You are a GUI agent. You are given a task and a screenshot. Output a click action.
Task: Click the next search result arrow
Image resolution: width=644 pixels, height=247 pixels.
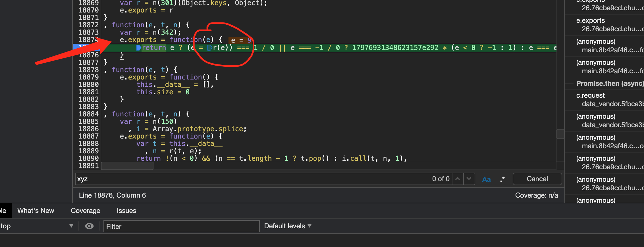tap(469, 179)
